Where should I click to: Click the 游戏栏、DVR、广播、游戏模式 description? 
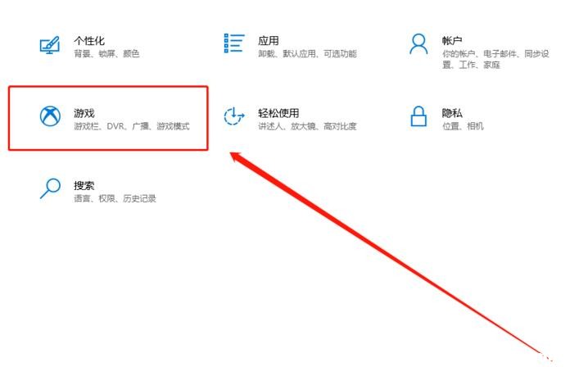coord(132,126)
